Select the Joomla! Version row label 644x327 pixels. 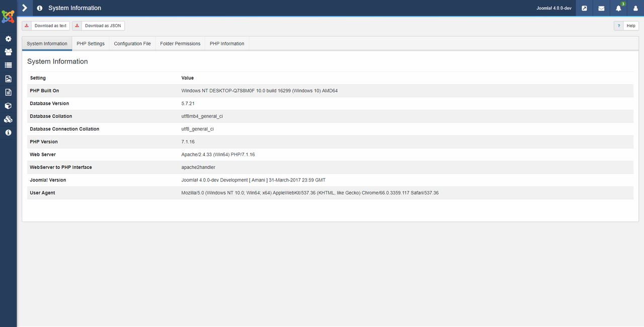48,180
